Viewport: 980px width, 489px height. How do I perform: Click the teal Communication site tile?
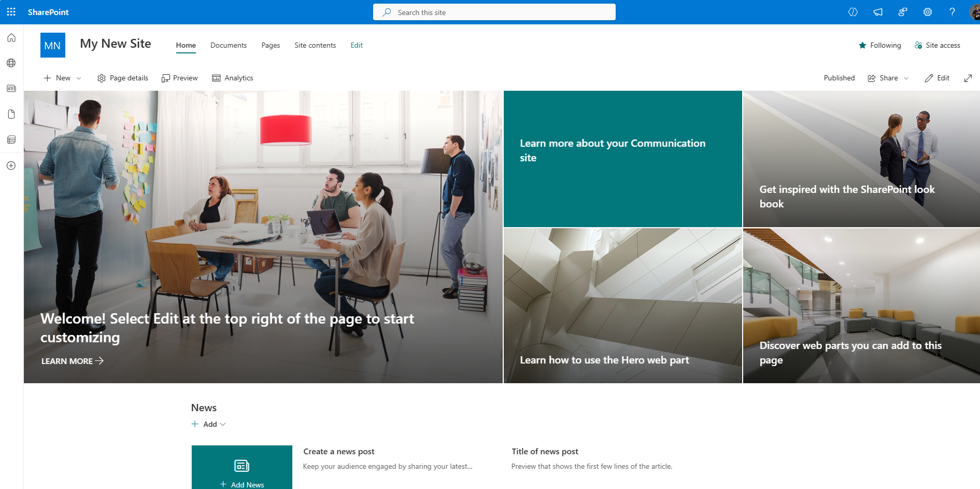pos(622,159)
